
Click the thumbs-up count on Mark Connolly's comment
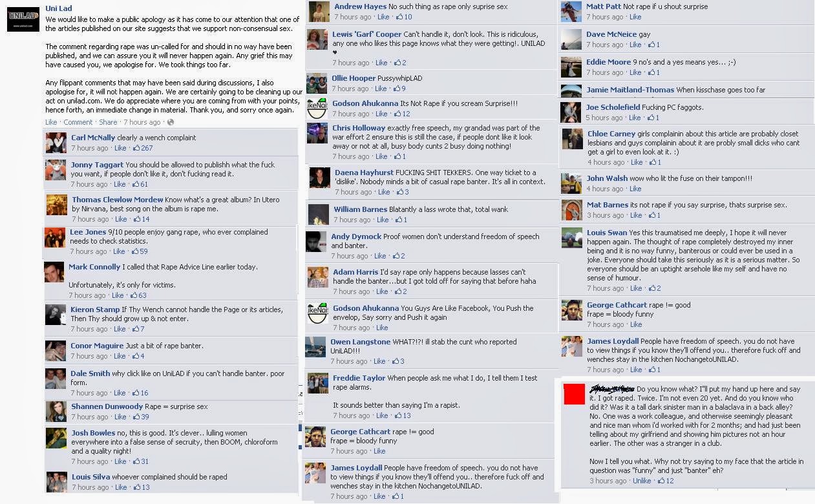[138, 296]
